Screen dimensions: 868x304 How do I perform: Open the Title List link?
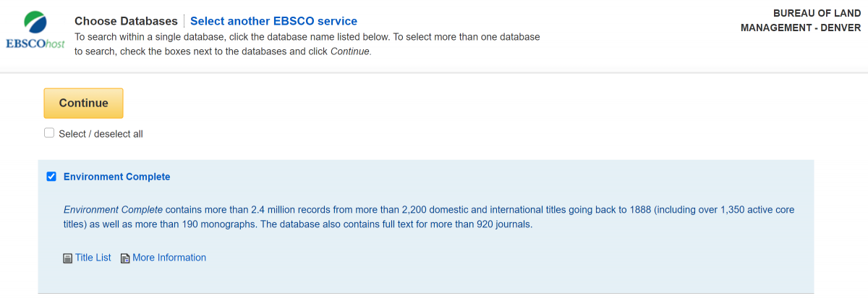click(x=93, y=258)
